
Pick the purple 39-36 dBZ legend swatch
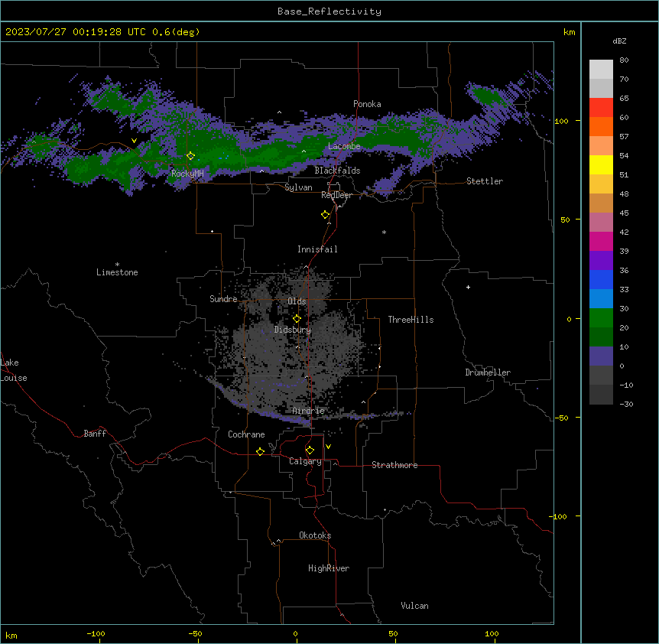[601, 261]
